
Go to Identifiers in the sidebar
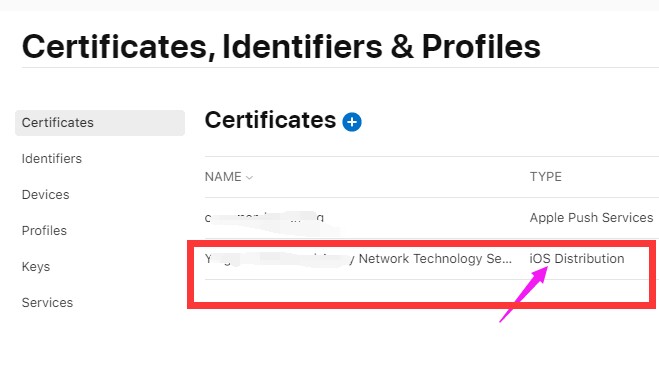52,159
